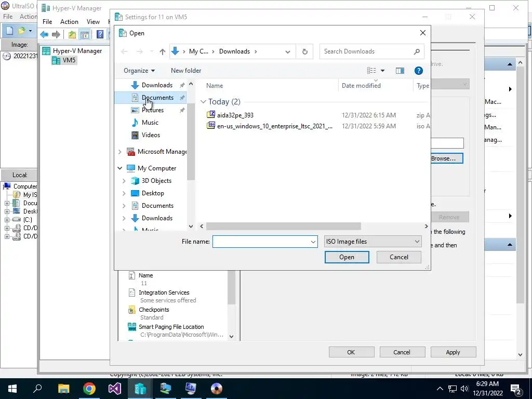
Task: Click UltraISO New file toolbar icon
Action: tap(9, 31)
